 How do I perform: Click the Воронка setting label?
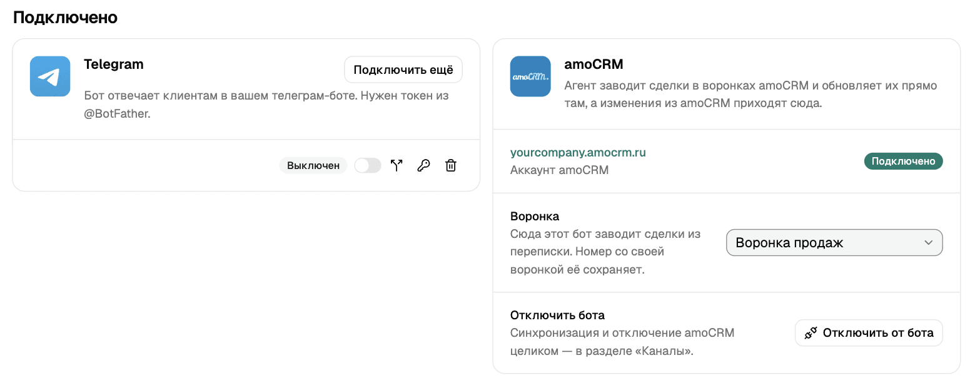(x=535, y=217)
